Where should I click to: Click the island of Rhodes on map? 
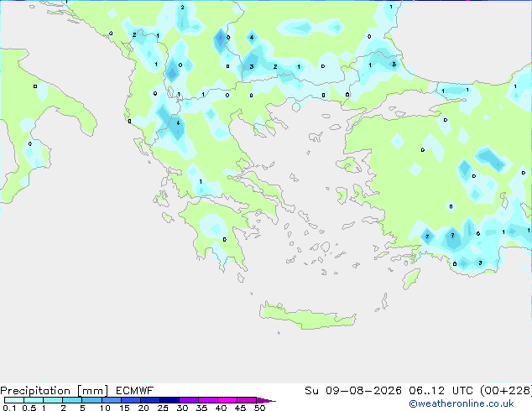(x=411, y=278)
